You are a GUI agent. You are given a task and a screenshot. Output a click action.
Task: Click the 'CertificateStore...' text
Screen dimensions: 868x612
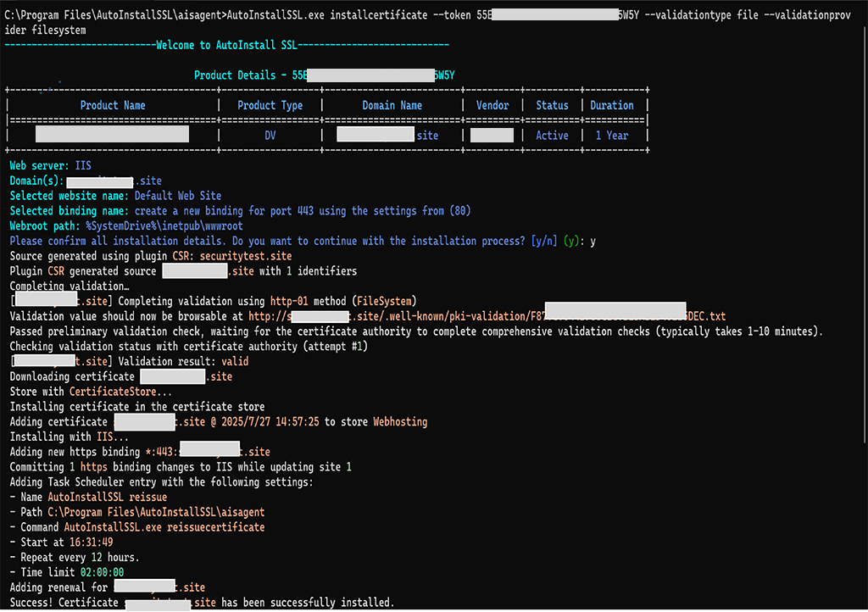tap(120, 392)
